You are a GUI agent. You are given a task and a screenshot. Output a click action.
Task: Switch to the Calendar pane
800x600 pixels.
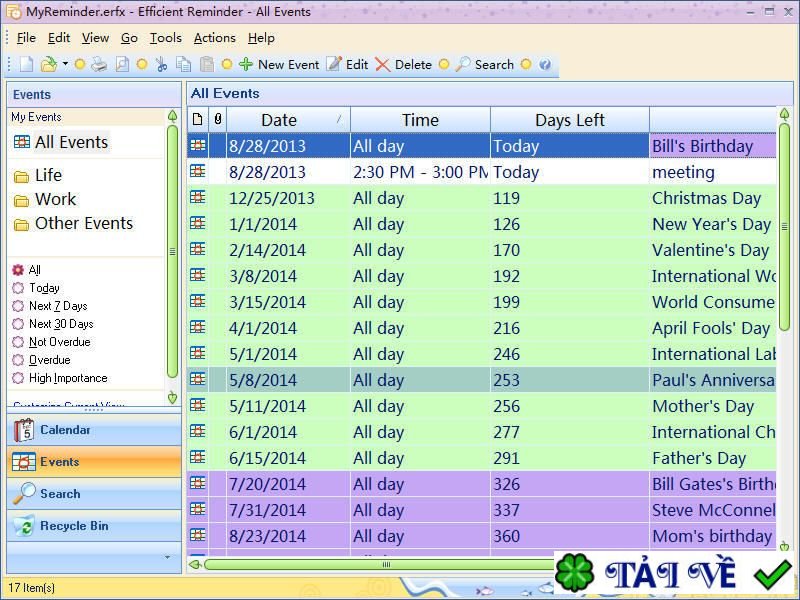pos(94,430)
